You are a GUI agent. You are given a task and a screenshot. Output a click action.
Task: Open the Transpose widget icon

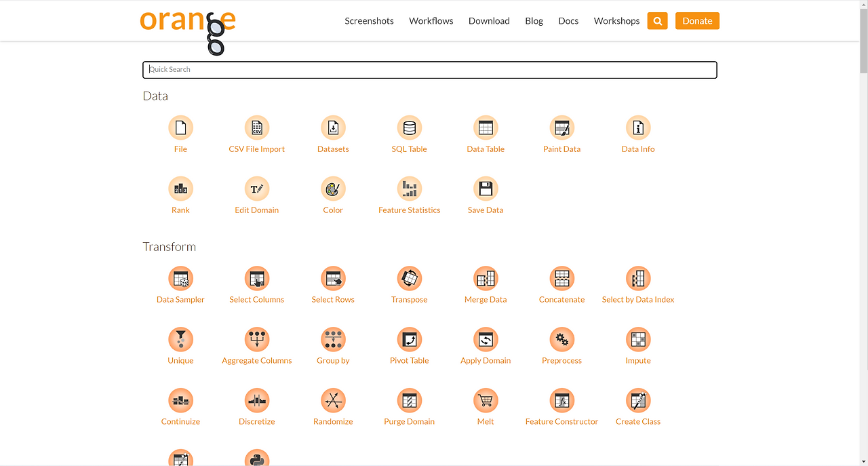coord(410,278)
